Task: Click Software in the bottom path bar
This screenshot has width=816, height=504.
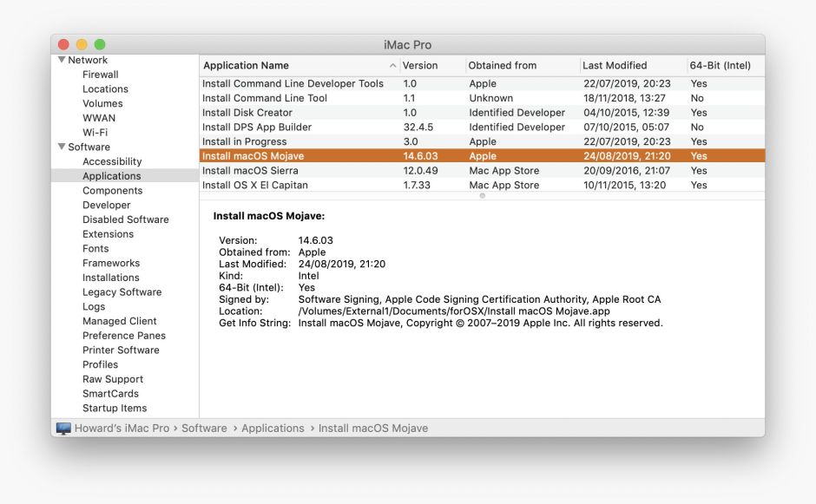Action: coord(204,429)
